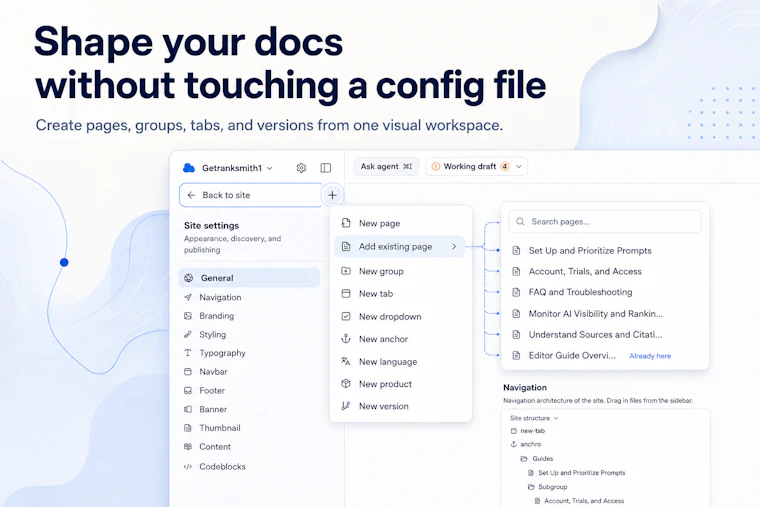Image resolution: width=760 pixels, height=507 pixels.
Task: Click the New dropdown checkbox icon
Action: 346,317
